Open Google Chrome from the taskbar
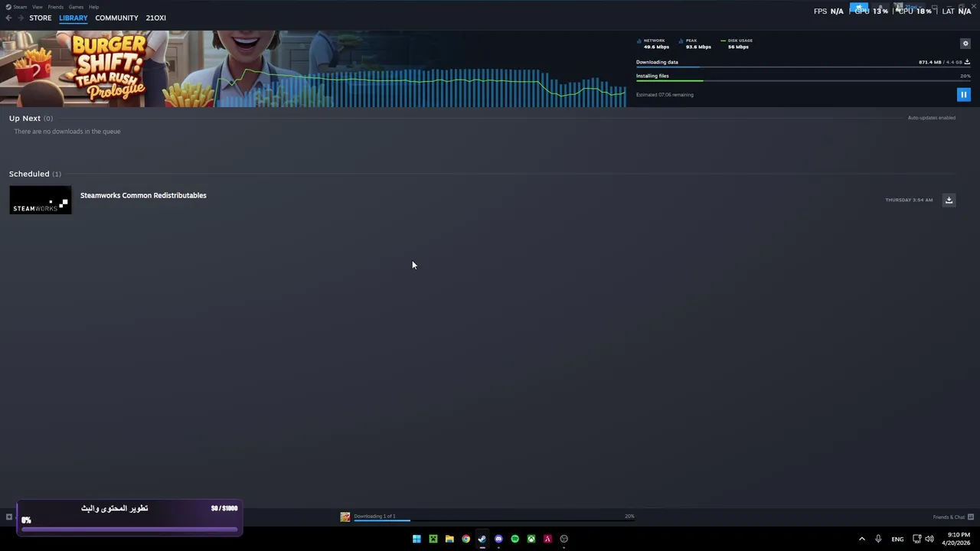 (465, 539)
